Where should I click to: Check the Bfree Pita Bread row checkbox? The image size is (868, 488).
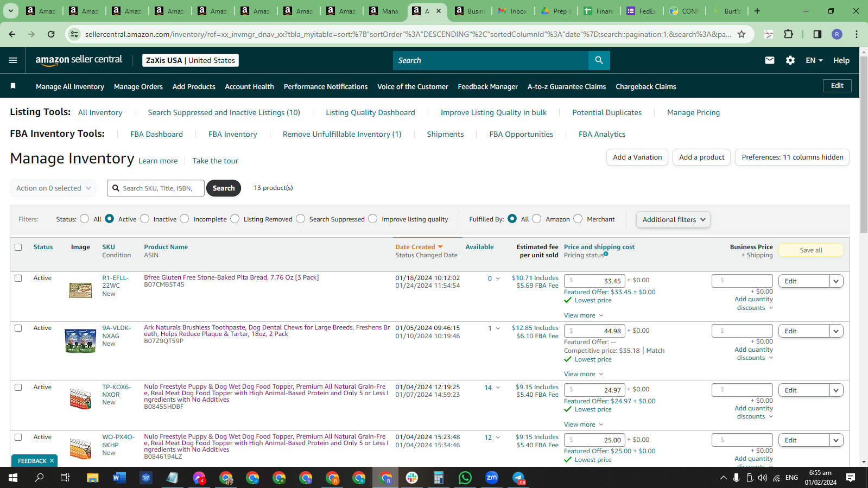point(18,278)
